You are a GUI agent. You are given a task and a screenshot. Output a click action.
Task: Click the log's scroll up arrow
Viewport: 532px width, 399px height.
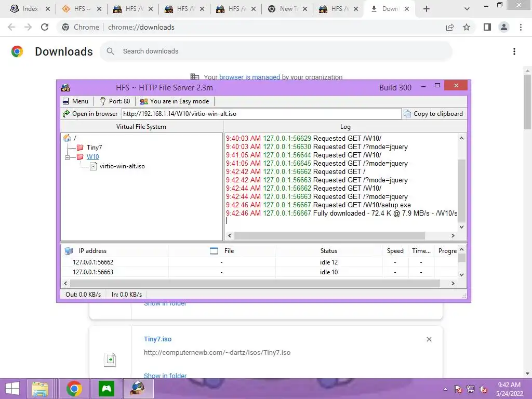461,138
